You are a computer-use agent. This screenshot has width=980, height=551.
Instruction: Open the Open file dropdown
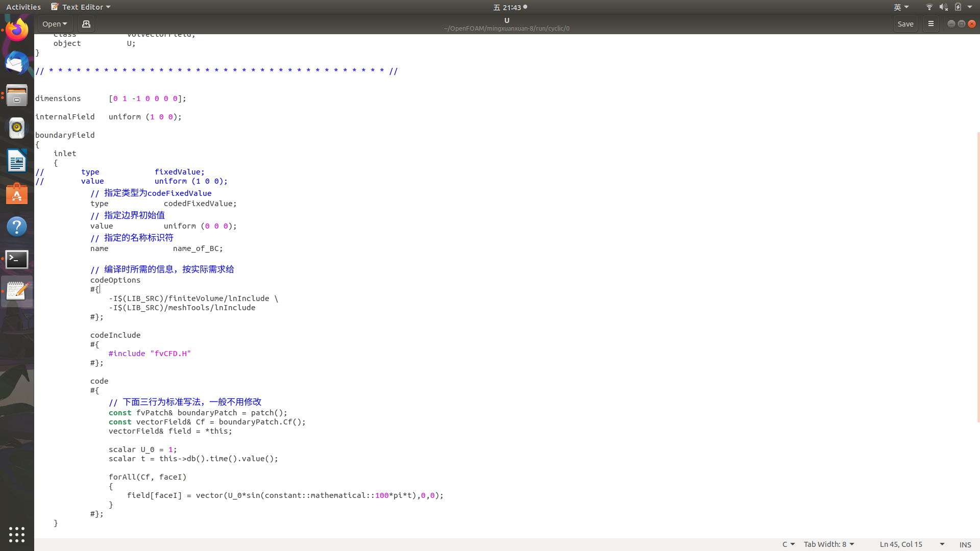[x=55, y=24]
